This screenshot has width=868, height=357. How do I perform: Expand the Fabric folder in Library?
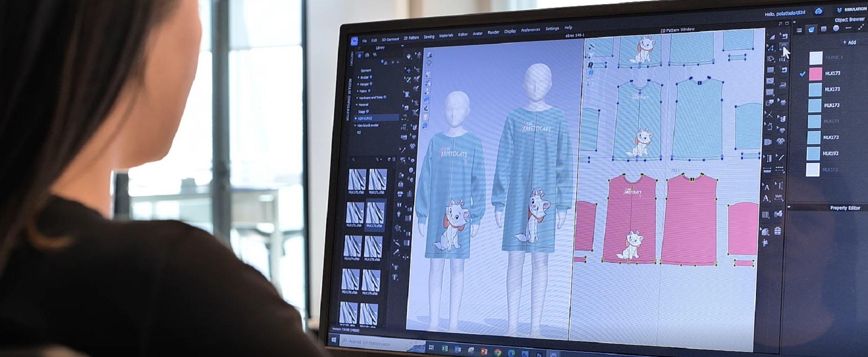tap(363, 91)
